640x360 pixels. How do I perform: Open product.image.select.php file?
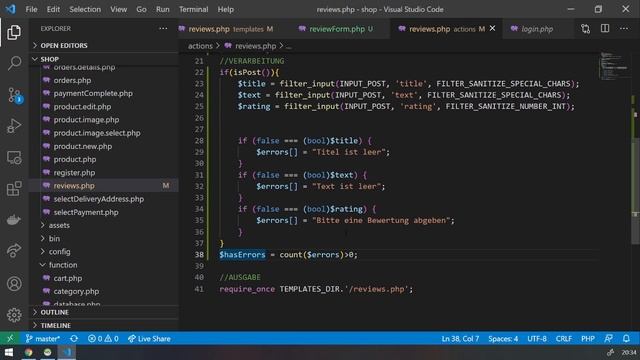click(97, 133)
